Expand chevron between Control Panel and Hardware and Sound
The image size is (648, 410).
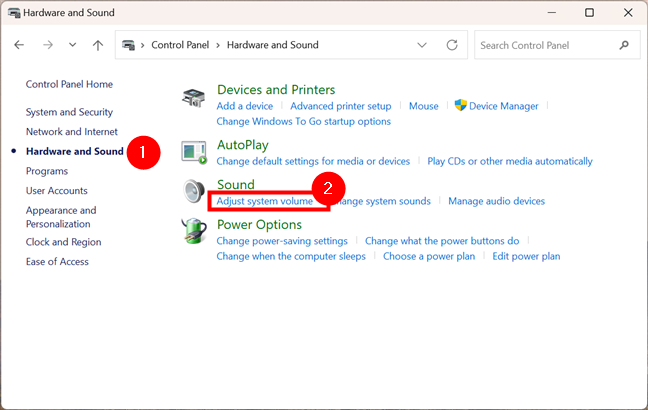tap(218, 45)
